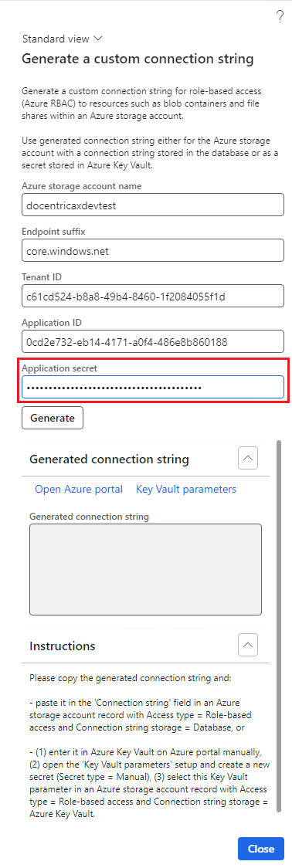Click the Generate button
The height and width of the screenshot is (868, 292).
pyautogui.click(x=53, y=418)
